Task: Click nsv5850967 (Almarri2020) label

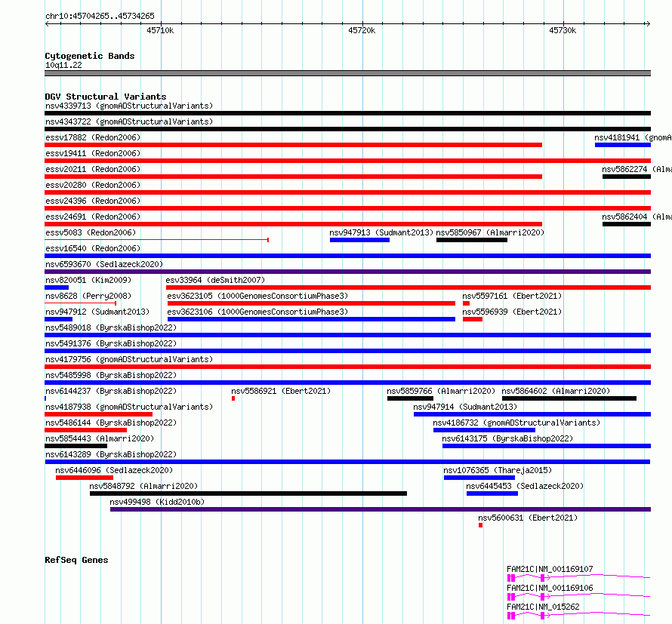Action: pos(490,232)
